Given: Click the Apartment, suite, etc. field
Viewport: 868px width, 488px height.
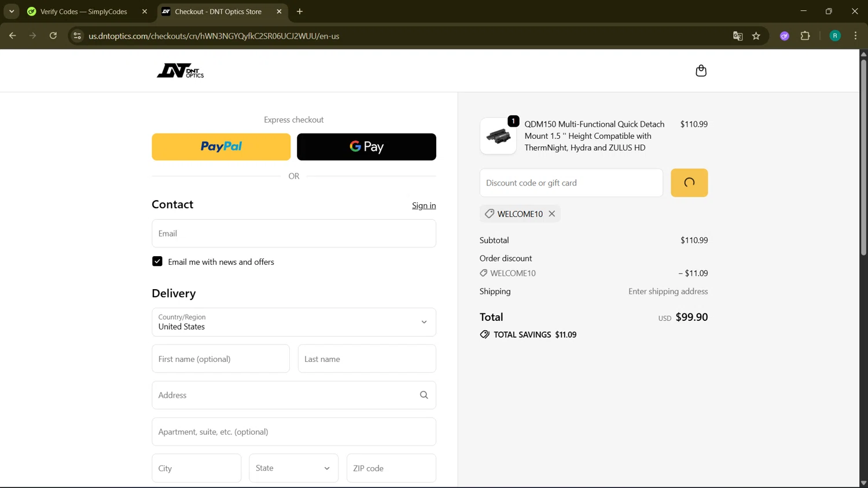Looking at the screenshot, I should [x=294, y=432].
